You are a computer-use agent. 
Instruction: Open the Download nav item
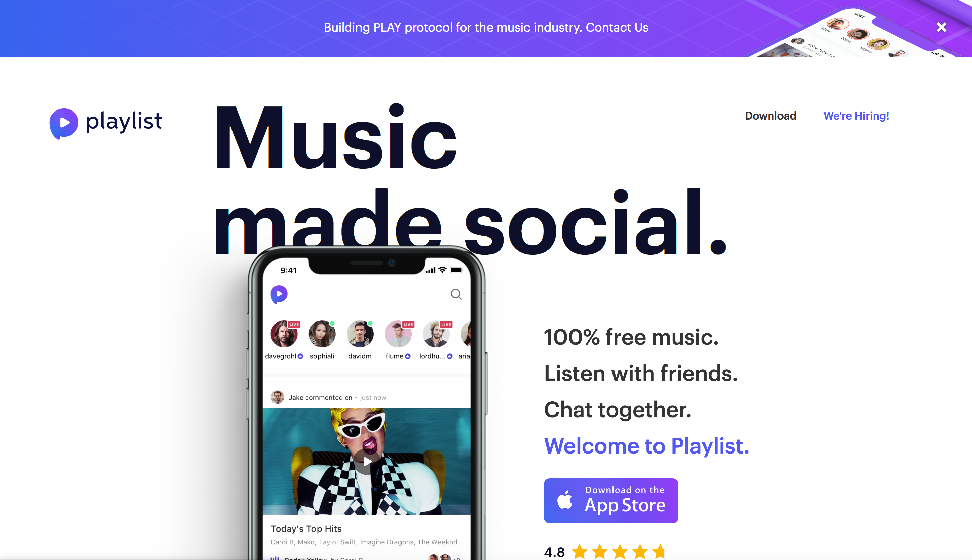[x=770, y=116]
